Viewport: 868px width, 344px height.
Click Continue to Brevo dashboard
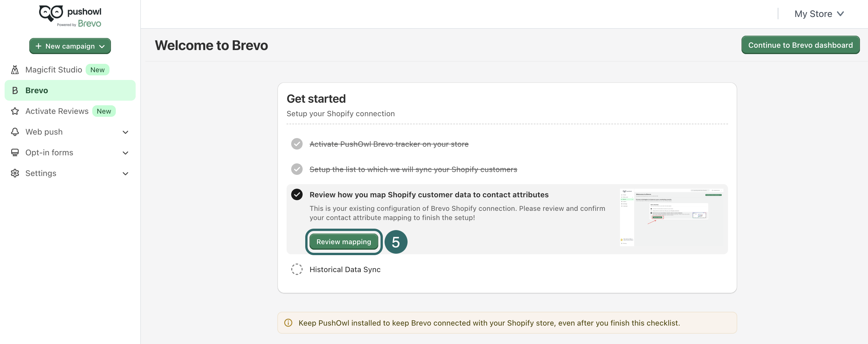(800, 45)
